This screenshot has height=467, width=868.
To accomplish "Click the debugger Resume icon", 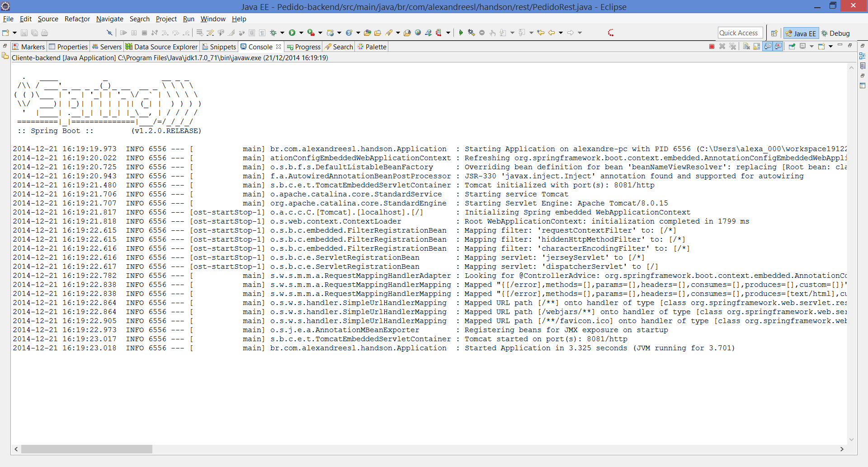I will click(123, 33).
